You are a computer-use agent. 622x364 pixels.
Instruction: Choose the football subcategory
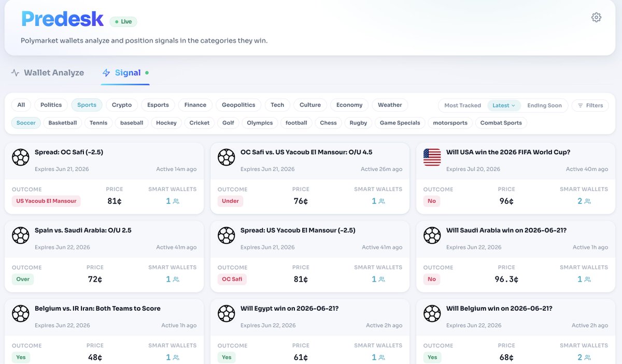coord(296,123)
